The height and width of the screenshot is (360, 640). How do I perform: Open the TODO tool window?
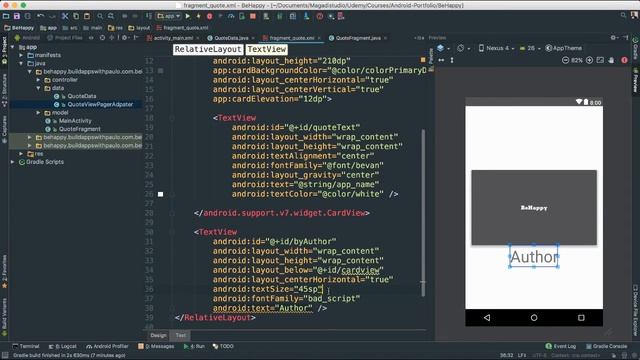click(223, 347)
